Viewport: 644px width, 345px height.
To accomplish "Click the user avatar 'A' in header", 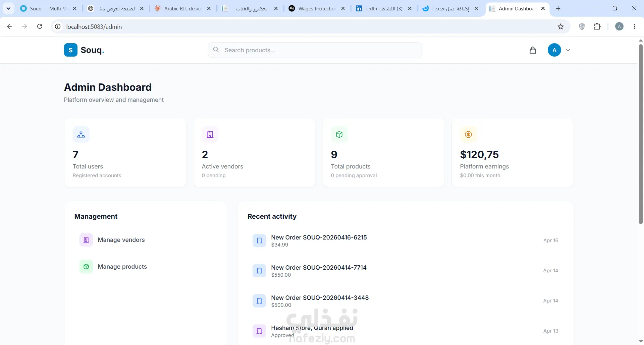I will click(554, 50).
